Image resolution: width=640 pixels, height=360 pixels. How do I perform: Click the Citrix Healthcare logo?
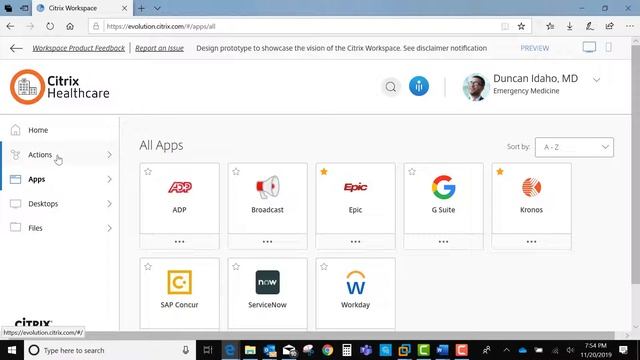coord(60,87)
